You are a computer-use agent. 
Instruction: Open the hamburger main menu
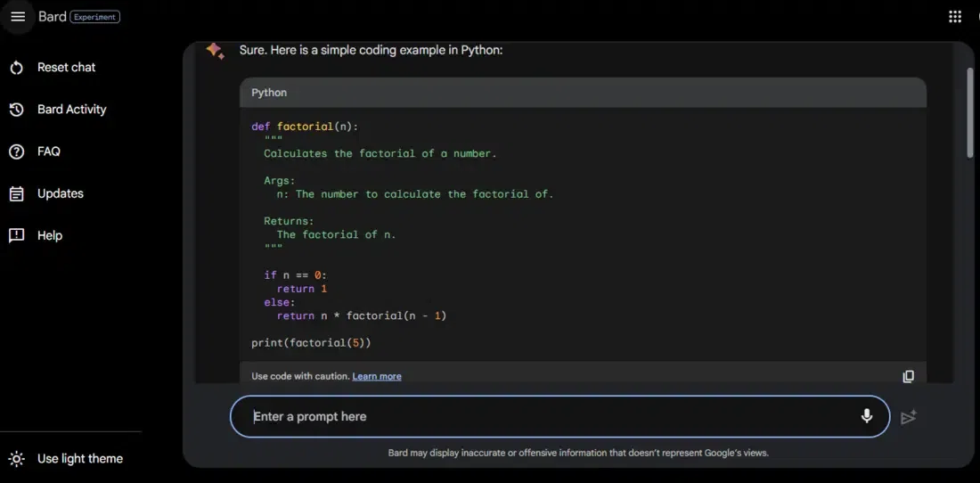18,17
